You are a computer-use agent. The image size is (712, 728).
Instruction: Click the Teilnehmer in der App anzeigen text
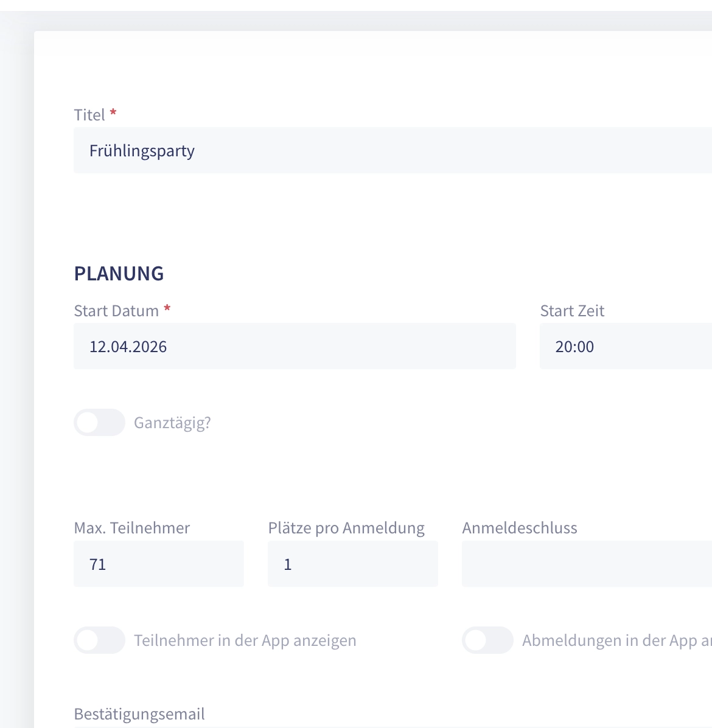(x=245, y=640)
